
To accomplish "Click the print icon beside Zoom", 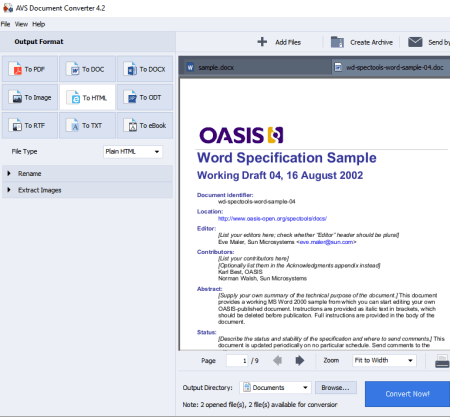I will [442, 361].
